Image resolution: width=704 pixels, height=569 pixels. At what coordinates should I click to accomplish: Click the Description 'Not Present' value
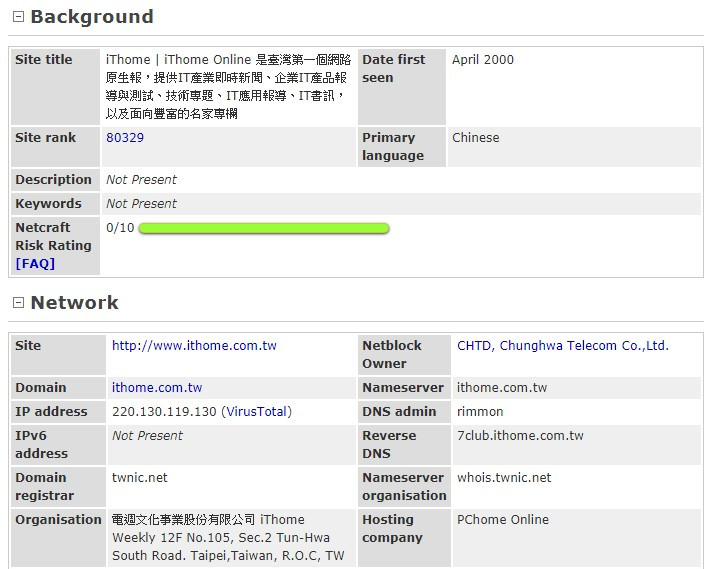[x=141, y=180]
